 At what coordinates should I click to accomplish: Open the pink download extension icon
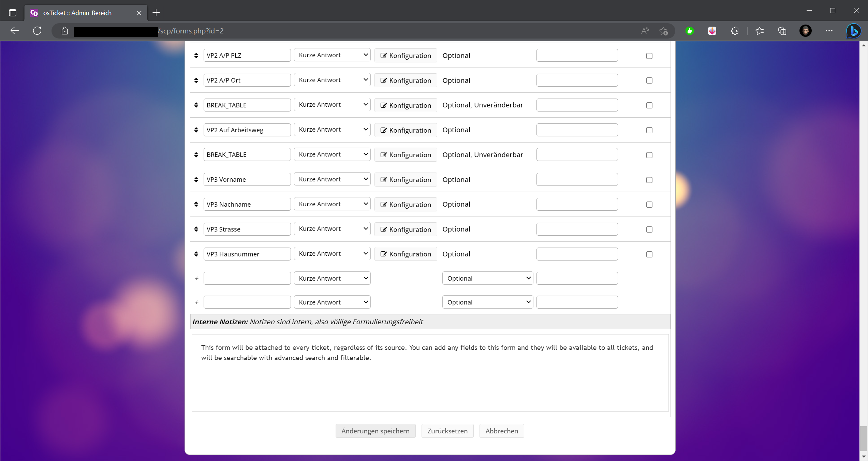pos(712,31)
